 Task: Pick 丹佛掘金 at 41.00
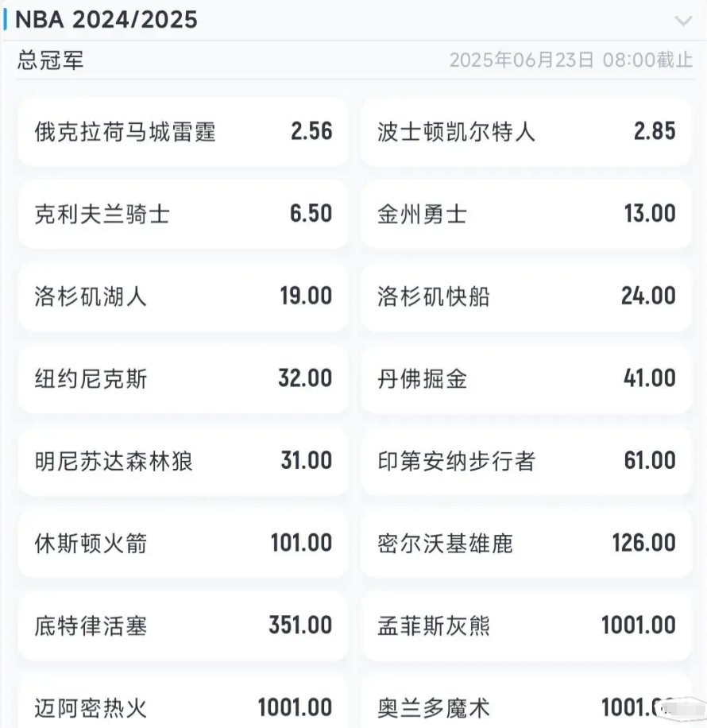click(x=527, y=379)
